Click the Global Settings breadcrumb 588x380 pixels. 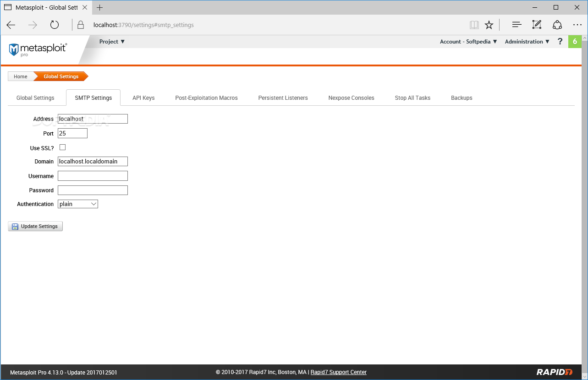61,76
